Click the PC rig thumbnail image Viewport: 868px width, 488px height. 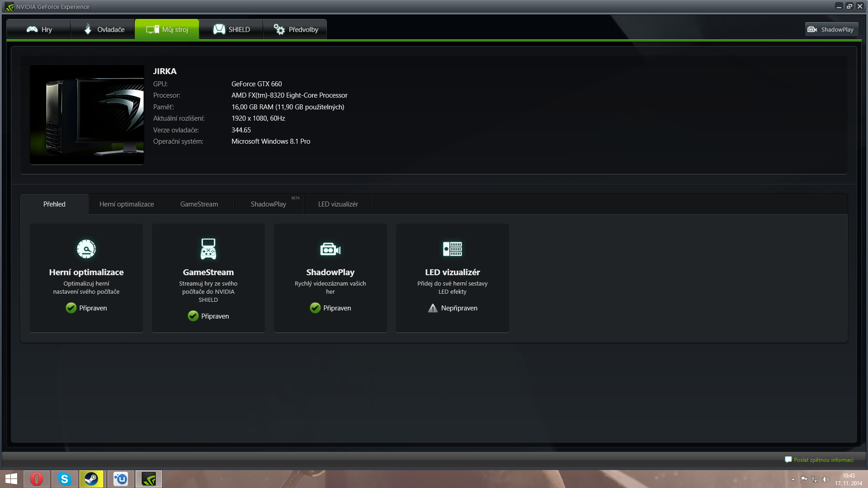coord(87,115)
